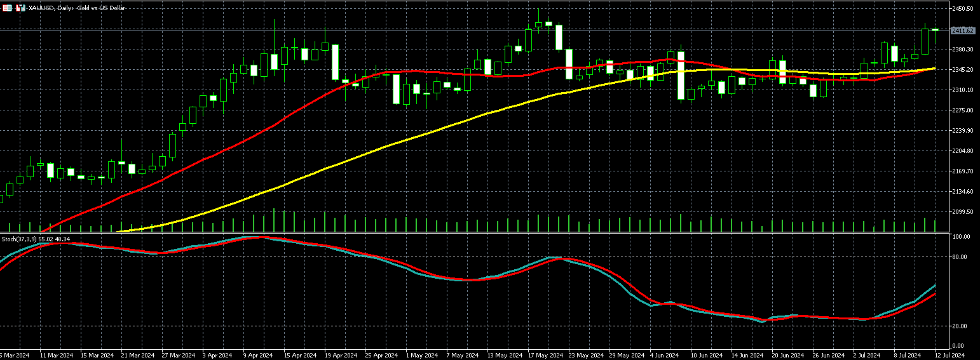Image resolution: width=980 pixels, height=360 pixels.
Task: Click the 20 Jun 2024 date label
Action: pyautogui.click(x=788, y=355)
